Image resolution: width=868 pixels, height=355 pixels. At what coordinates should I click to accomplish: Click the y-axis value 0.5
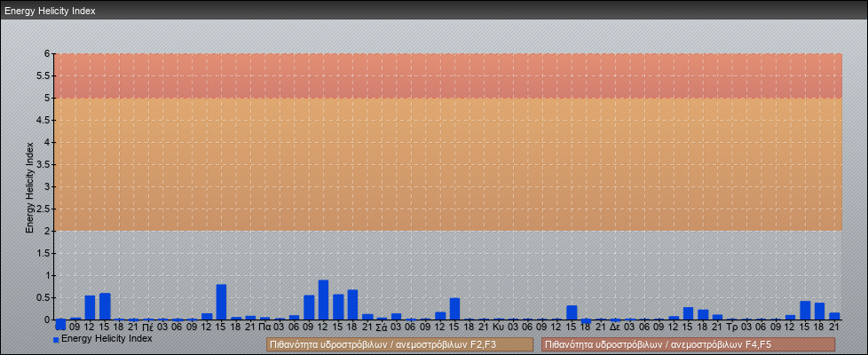(x=43, y=297)
